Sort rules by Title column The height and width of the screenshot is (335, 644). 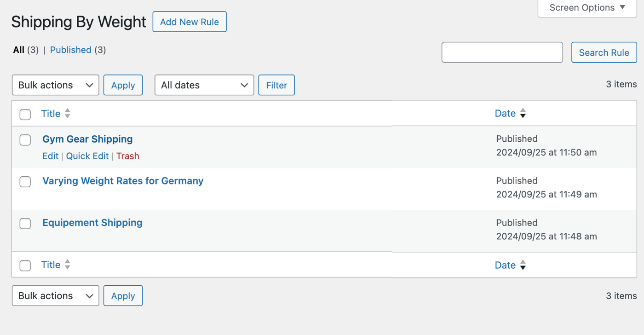(x=51, y=113)
